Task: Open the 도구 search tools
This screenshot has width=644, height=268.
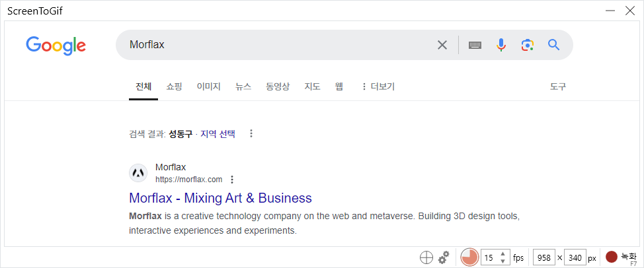Action: [558, 87]
